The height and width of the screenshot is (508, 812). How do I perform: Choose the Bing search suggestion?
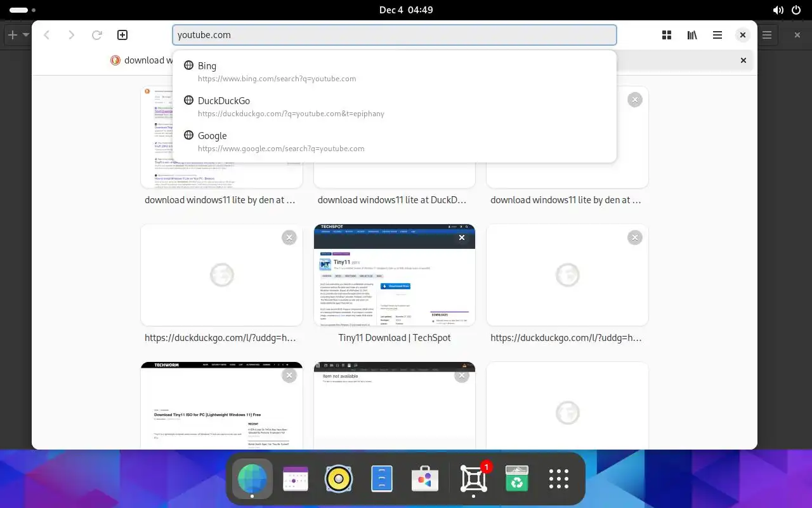click(395, 72)
